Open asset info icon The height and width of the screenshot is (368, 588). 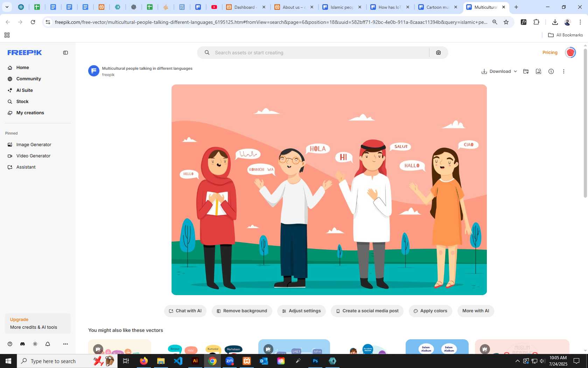pos(551,71)
